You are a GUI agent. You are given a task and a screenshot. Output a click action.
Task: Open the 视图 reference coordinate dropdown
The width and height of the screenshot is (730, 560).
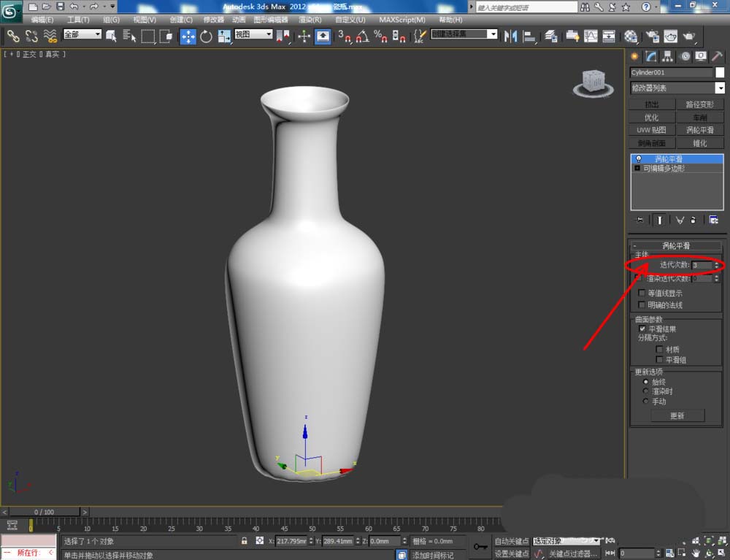point(253,34)
